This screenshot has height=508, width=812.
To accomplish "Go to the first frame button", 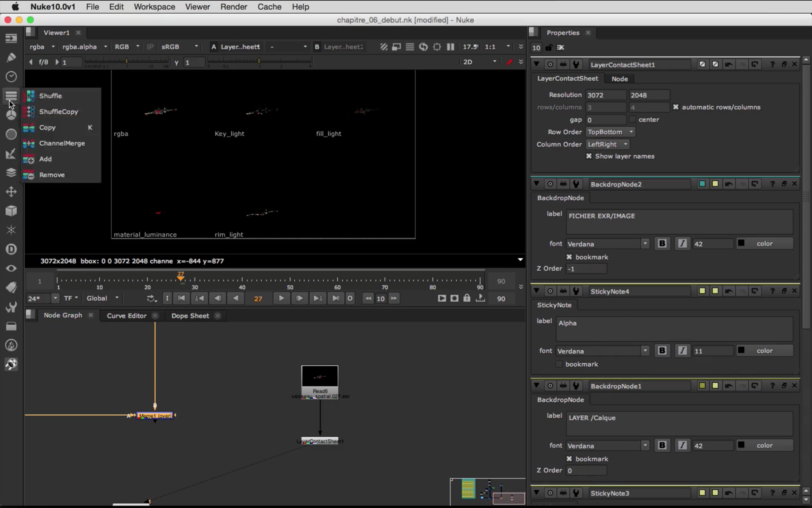I will pyautogui.click(x=181, y=298).
